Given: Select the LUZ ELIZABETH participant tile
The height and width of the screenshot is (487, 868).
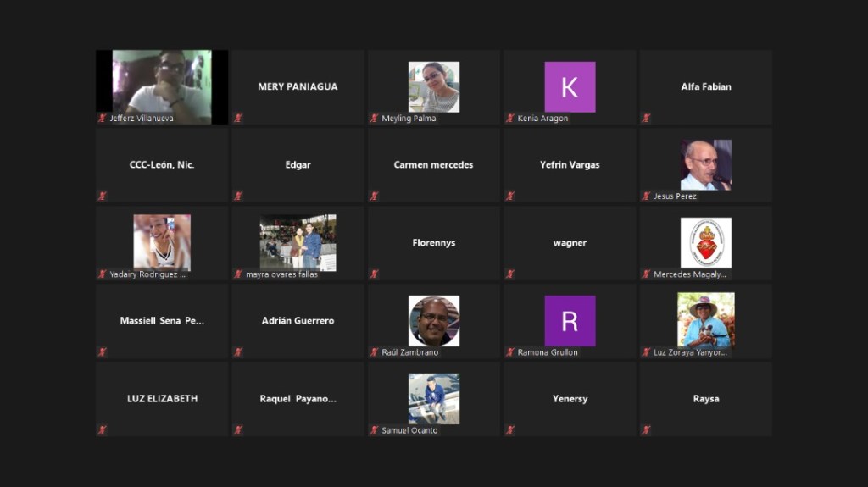Looking at the screenshot, I should click(x=162, y=399).
